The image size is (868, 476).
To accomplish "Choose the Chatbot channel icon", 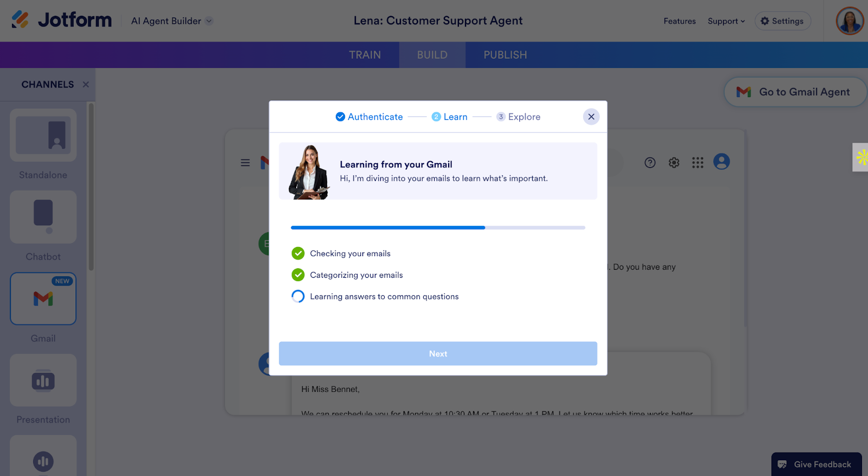I will click(x=43, y=217).
